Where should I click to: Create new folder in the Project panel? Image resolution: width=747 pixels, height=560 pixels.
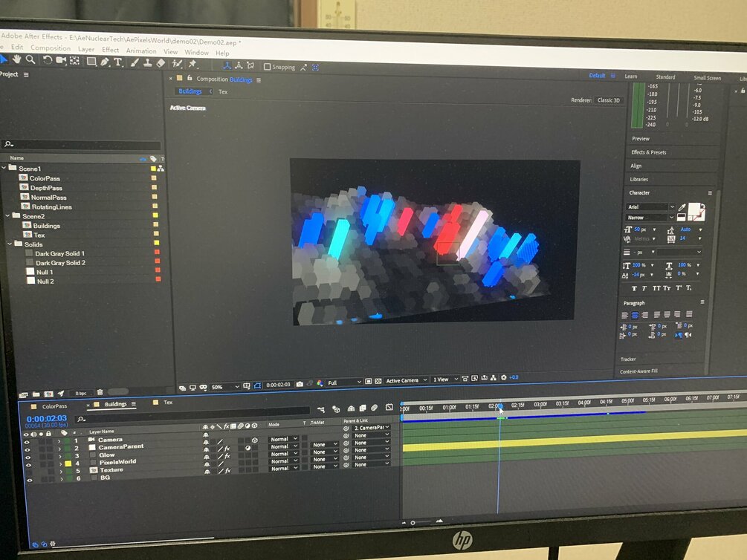coord(36,394)
